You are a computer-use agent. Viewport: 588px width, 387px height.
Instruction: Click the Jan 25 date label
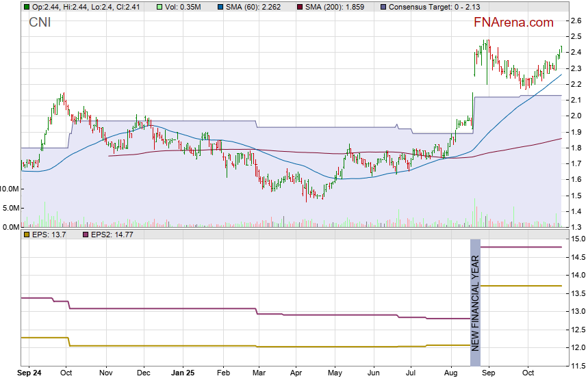(183, 374)
